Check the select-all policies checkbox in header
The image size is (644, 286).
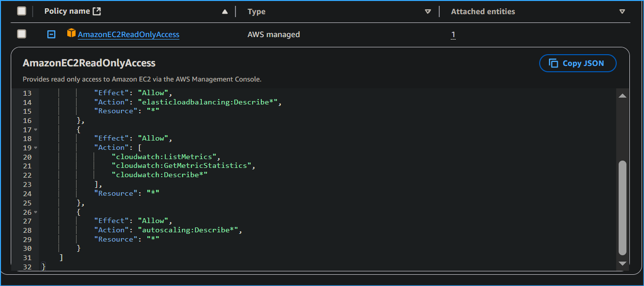[x=21, y=11]
